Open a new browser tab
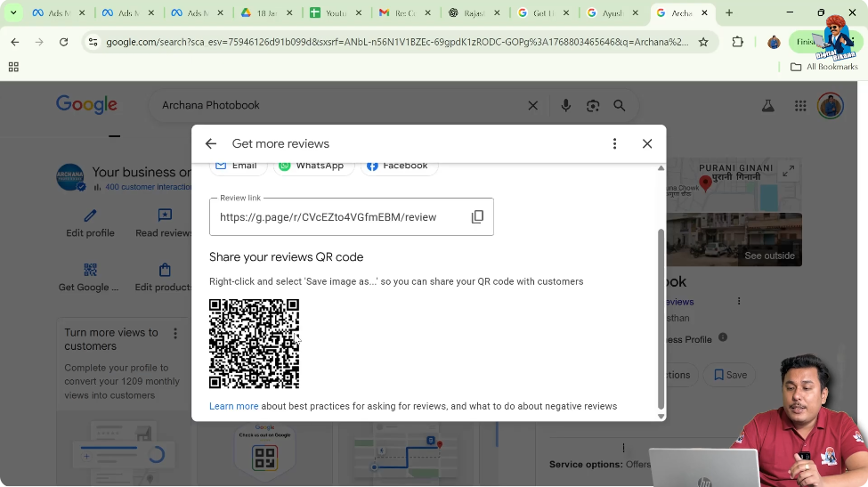 [x=729, y=12]
